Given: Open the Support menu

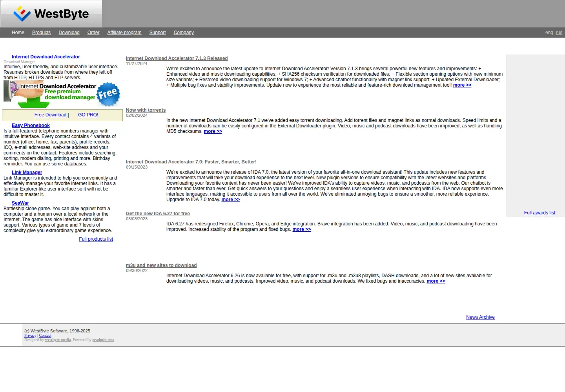Looking at the screenshot, I should pyautogui.click(x=157, y=33).
